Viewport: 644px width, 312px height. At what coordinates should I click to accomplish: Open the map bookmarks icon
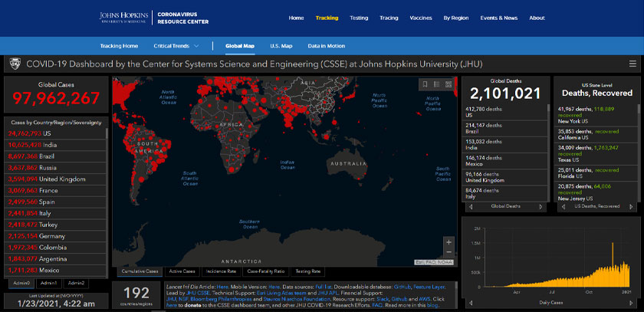click(425, 84)
